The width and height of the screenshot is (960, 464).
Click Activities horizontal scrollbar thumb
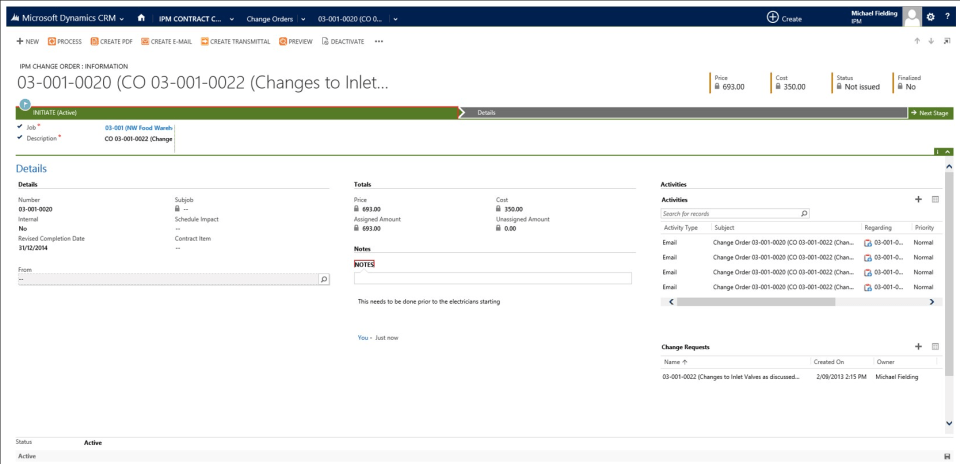[756, 302]
